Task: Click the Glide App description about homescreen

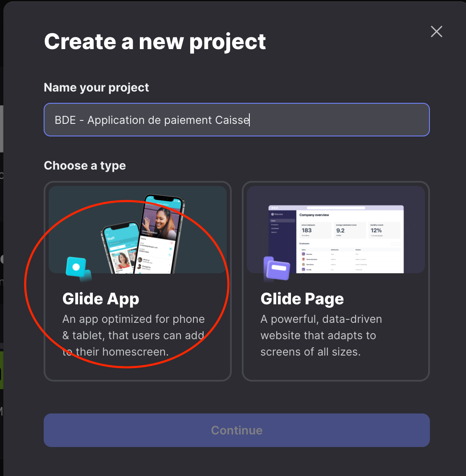Action: [x=133, y=335]
